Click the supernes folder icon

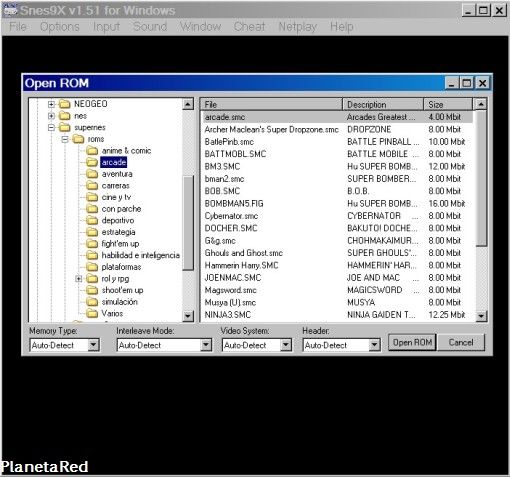[65, 127]
